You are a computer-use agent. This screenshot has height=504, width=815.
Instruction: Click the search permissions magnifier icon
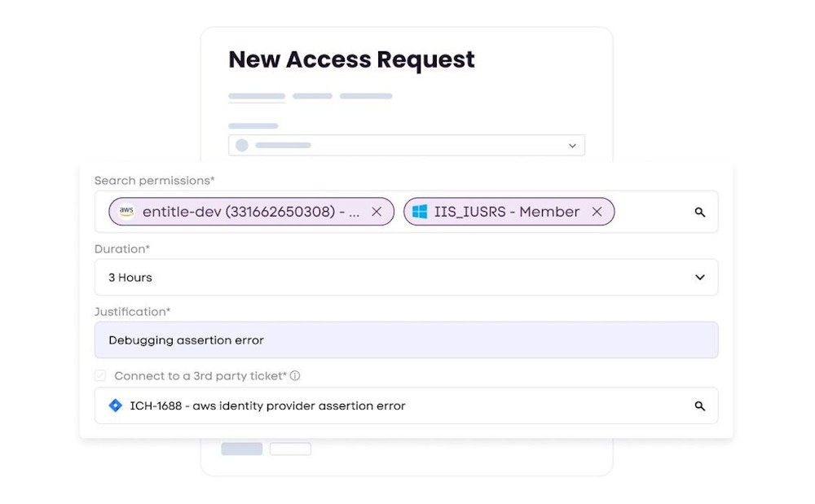coord(699,212)
